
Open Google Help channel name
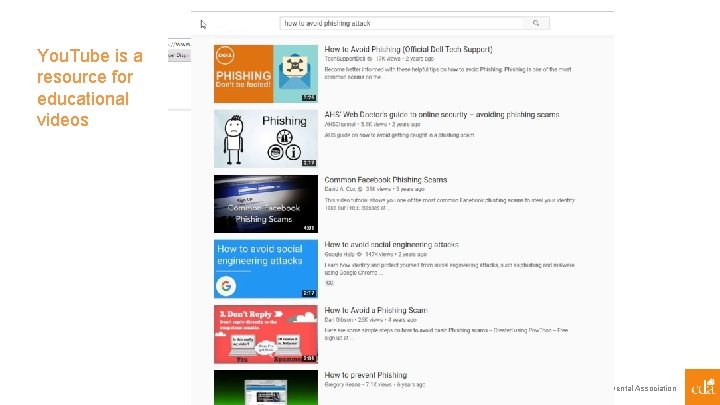point(340,254)
